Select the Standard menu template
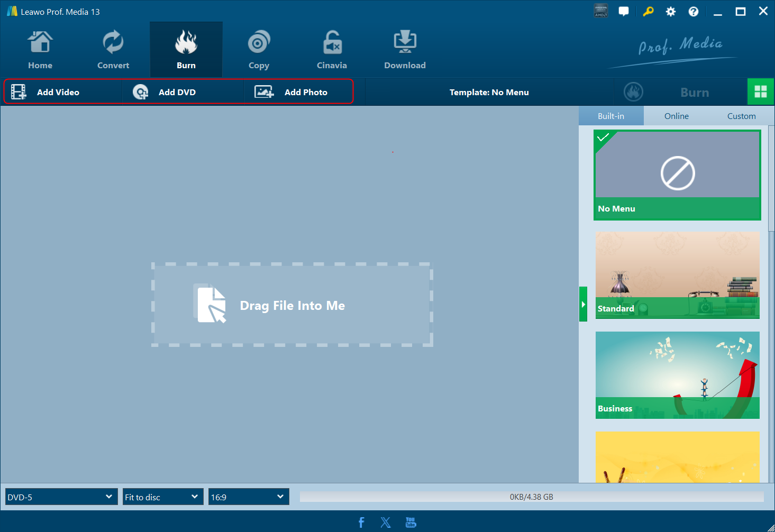 coord(677,274)
